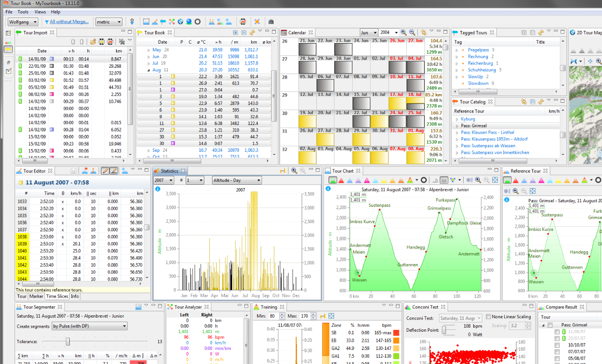Open the Altitude - Day statistics dropdown
602x364 pixels.
(237, 180)
